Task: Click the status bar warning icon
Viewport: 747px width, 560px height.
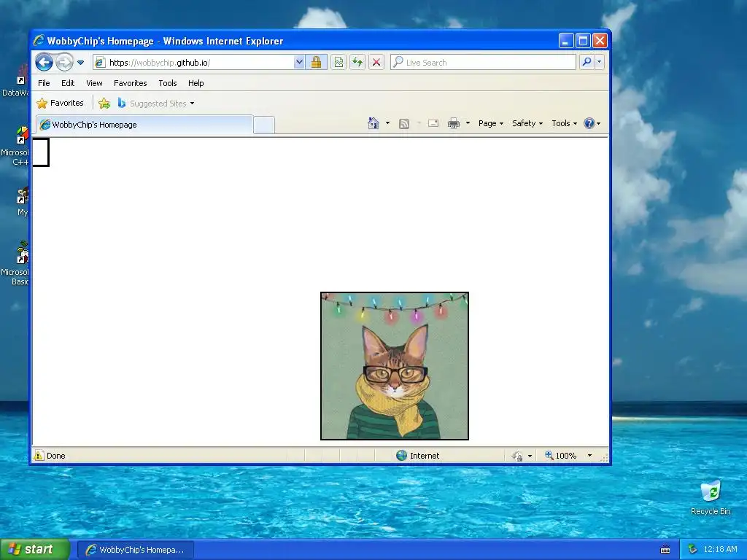Action: tap(39, 455)
